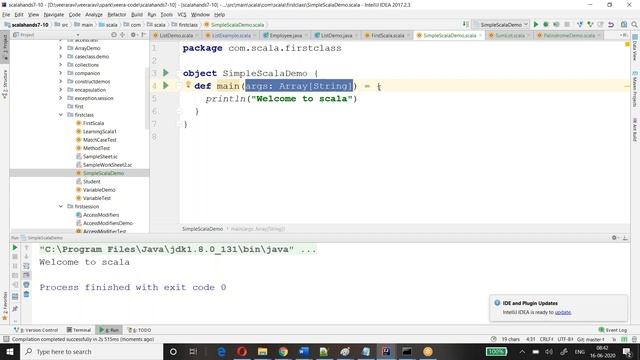Screen dimensions: 640x360
Task: Click the Stop icon in the top toolbar
Action: [x=567, y=24]
